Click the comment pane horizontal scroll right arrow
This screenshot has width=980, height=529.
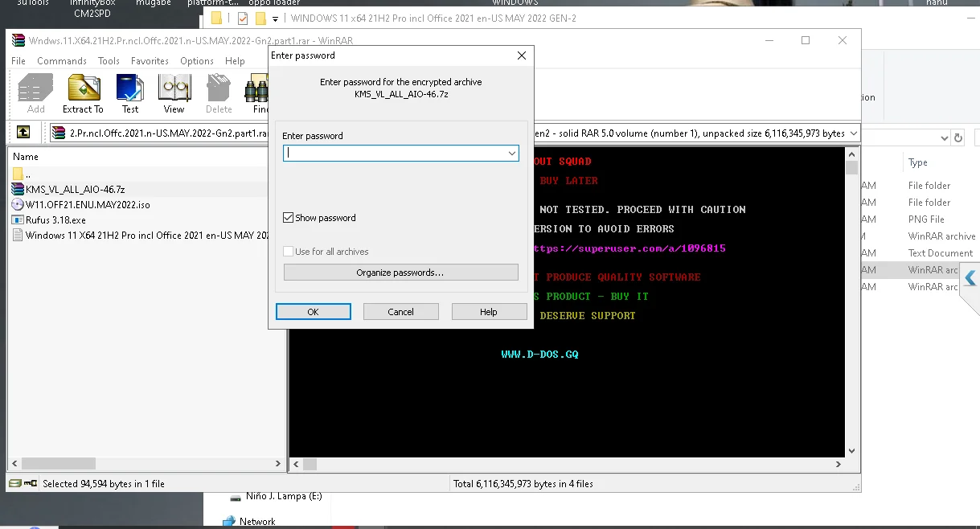click(839, 464)
